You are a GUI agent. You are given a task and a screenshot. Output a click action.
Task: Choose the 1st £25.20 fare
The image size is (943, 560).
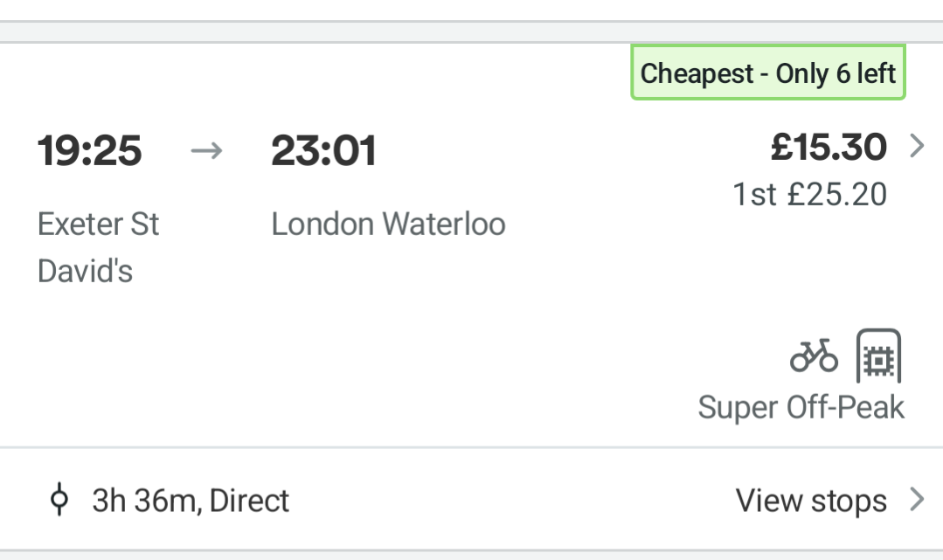(809, 194)
